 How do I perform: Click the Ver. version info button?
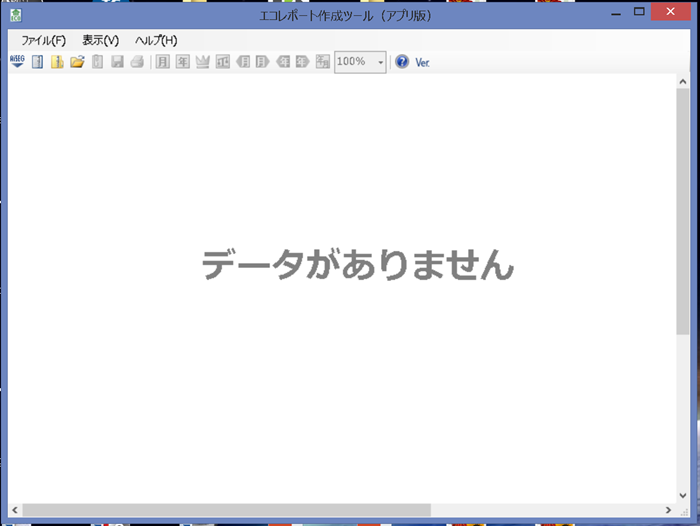coord(422,63)
